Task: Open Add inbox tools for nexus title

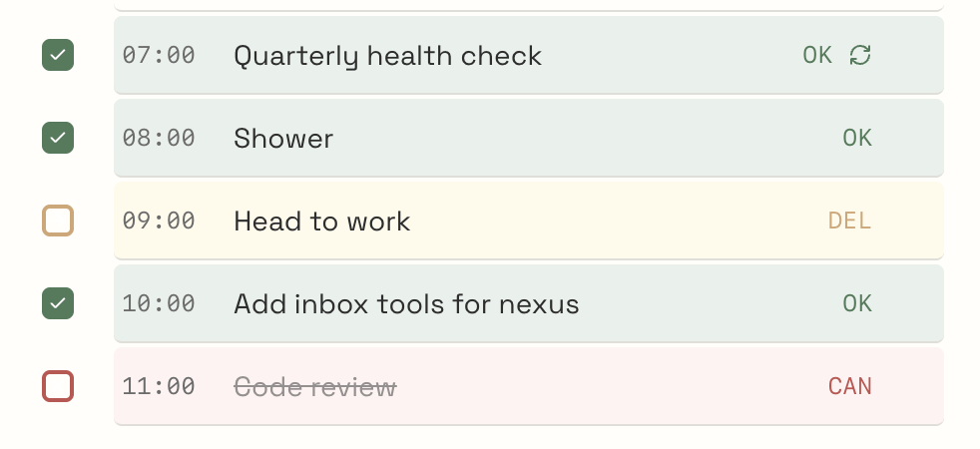Action: tap(406, 303)
